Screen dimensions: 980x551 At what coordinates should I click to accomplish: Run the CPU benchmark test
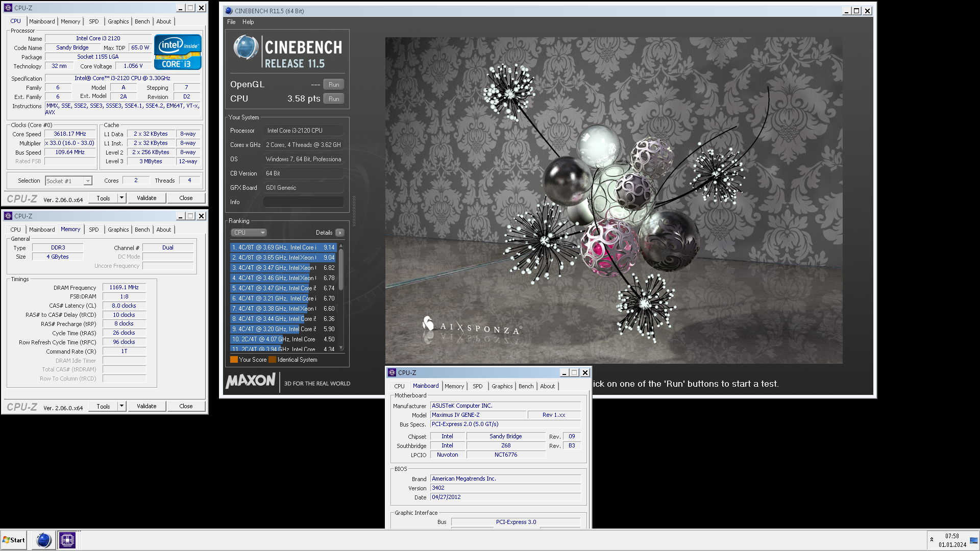334,99
